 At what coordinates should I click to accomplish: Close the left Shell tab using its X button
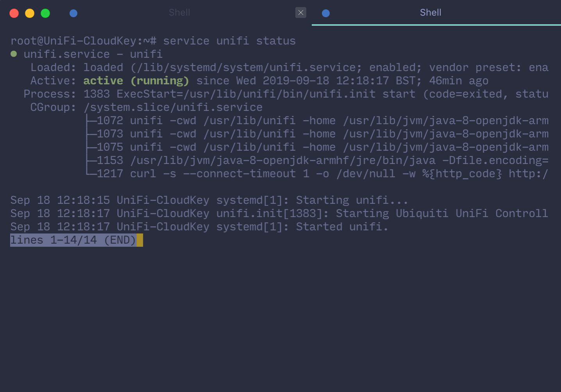300,12
